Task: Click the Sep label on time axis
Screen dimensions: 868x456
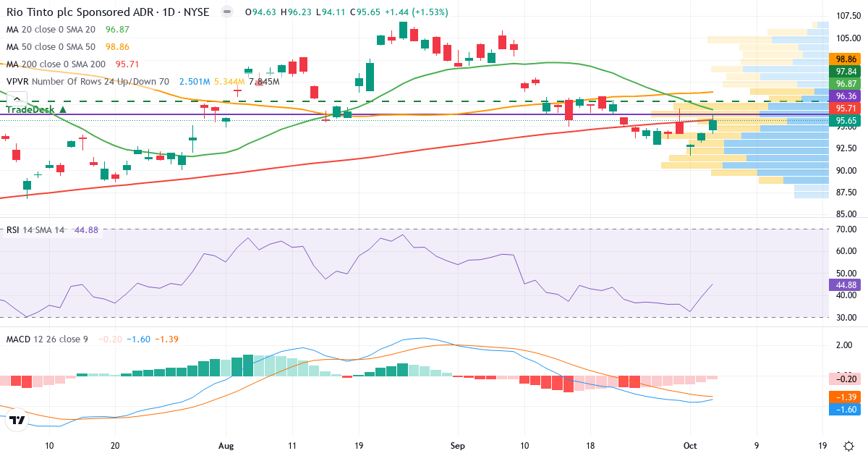Action: 456,445
